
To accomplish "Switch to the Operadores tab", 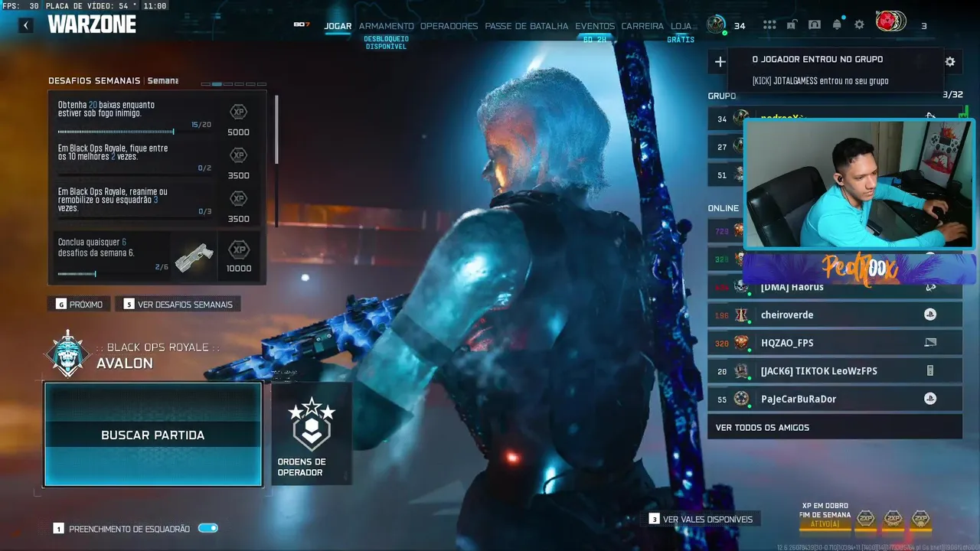I will tap(449, 26).
